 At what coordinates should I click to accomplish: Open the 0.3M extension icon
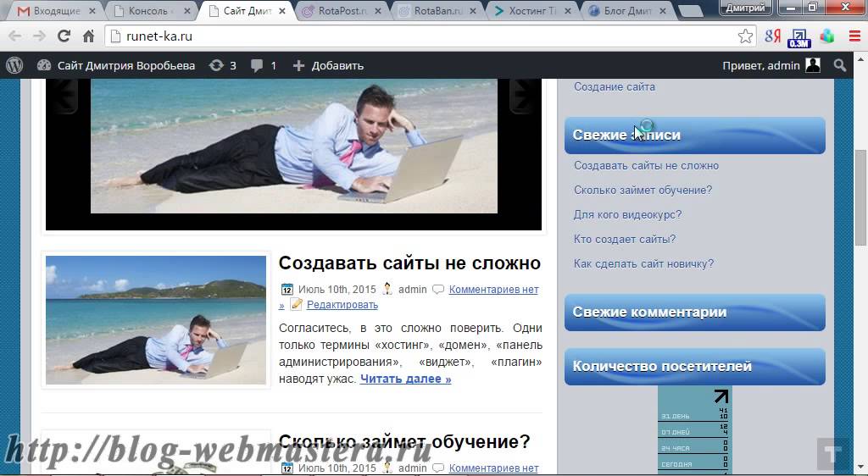tap(799, 37)
